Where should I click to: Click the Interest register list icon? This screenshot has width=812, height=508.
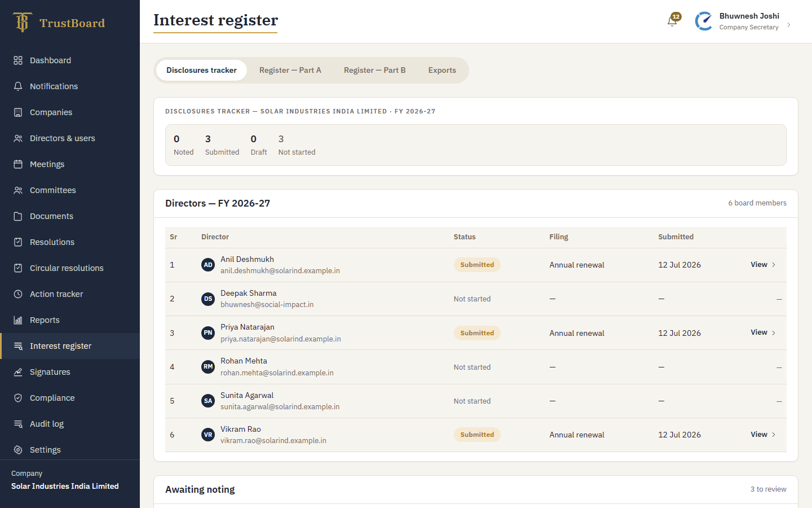pyautogui.click(x=18, y=346)
